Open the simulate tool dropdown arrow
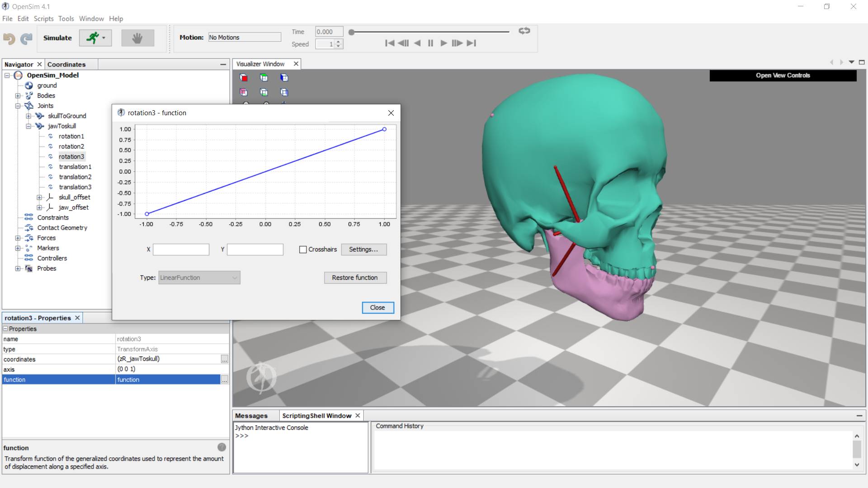Screen dimensions: 868x488 click(x=104, y=38)
